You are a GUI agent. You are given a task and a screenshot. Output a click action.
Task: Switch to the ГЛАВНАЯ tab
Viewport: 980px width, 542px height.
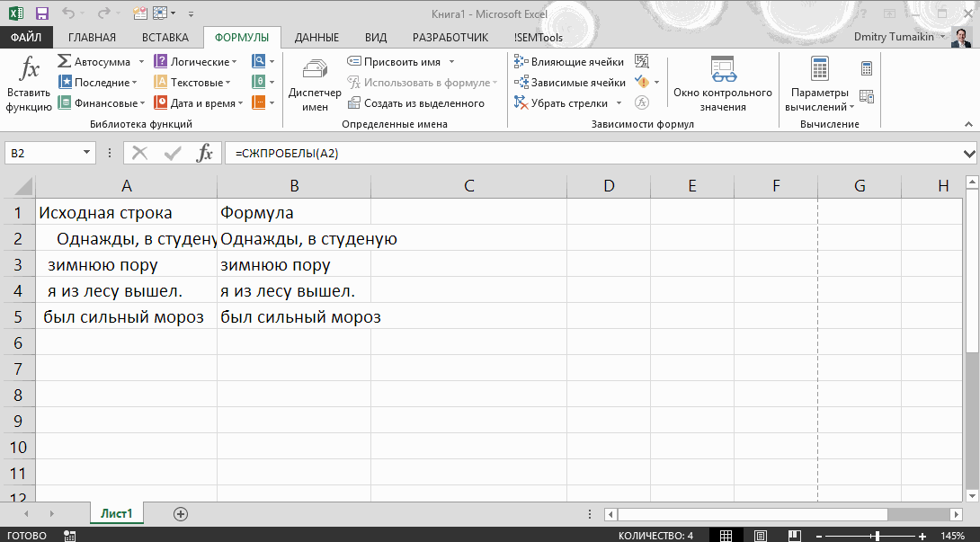[x=92, y=38]
